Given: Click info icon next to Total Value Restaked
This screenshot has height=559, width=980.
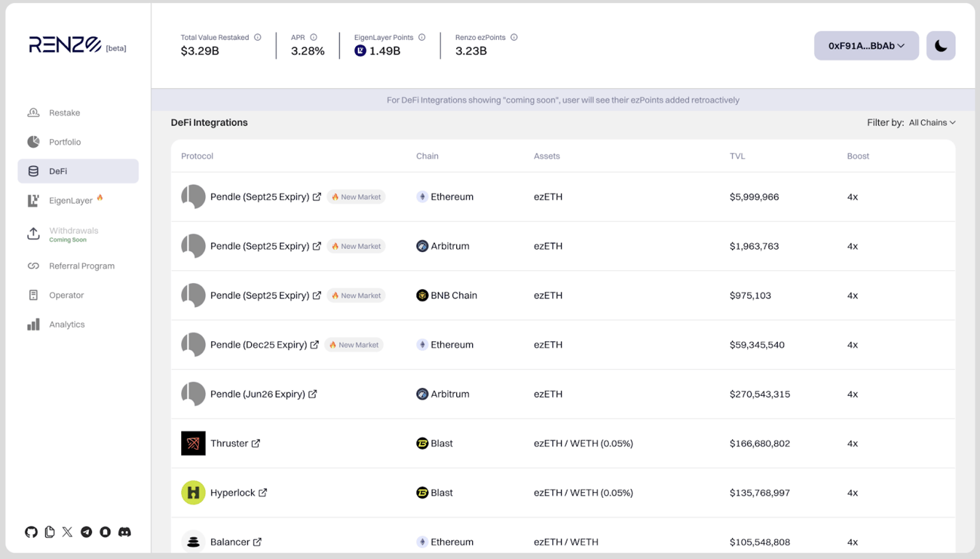Looking at the screenshot, I should coord(258,37).
